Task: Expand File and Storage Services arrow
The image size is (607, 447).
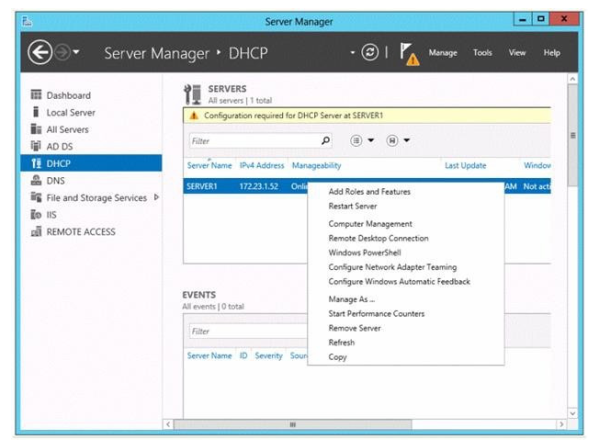Action: [156, 197]
